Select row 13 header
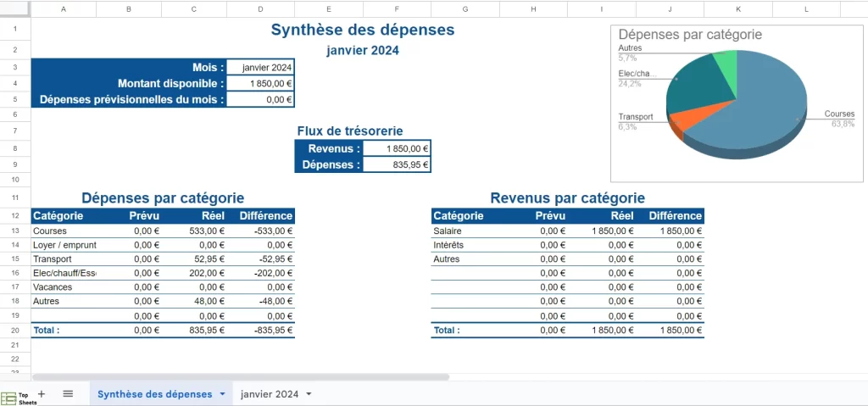Viewport: 868px width, 406px height. [15, 231]
